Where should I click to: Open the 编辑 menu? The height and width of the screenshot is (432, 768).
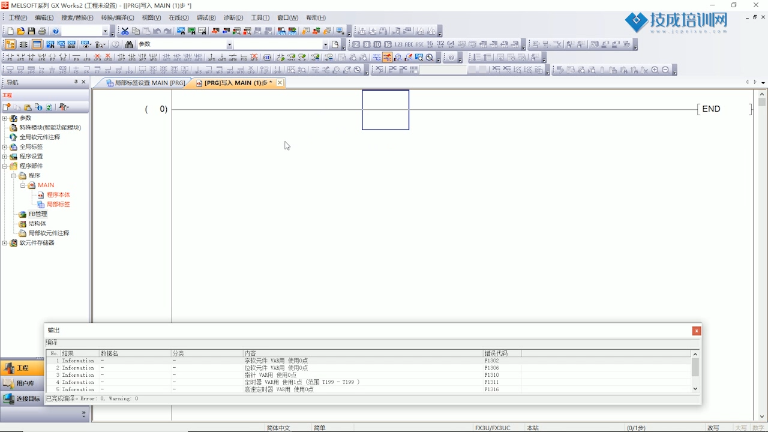[x=44, y=18]
